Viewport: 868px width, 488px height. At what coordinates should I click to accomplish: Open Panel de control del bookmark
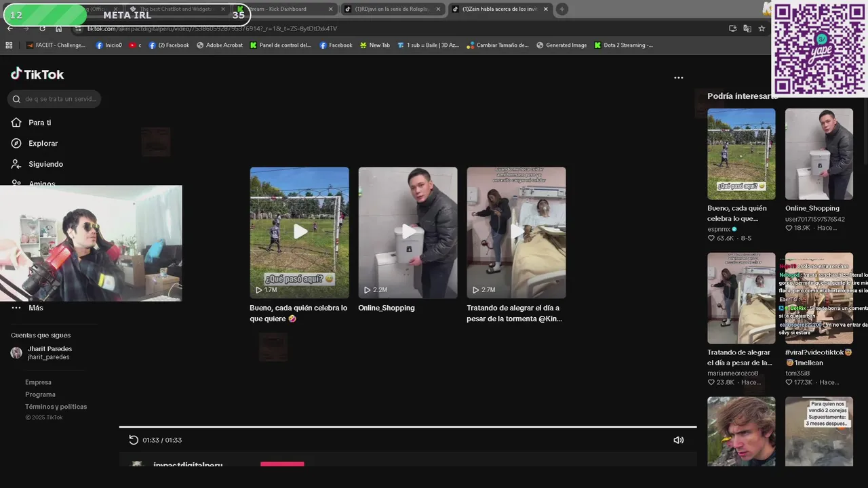tap(280, 45)
